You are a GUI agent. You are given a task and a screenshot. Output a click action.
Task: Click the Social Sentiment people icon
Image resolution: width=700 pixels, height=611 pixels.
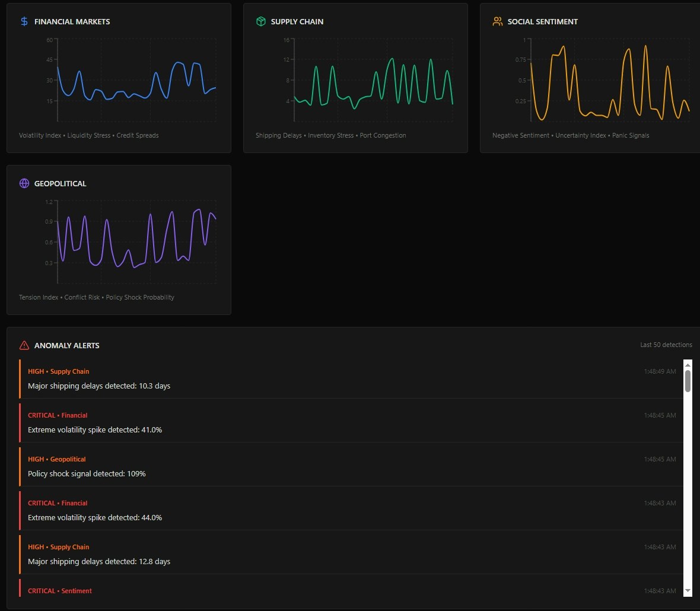click(497, 21)
